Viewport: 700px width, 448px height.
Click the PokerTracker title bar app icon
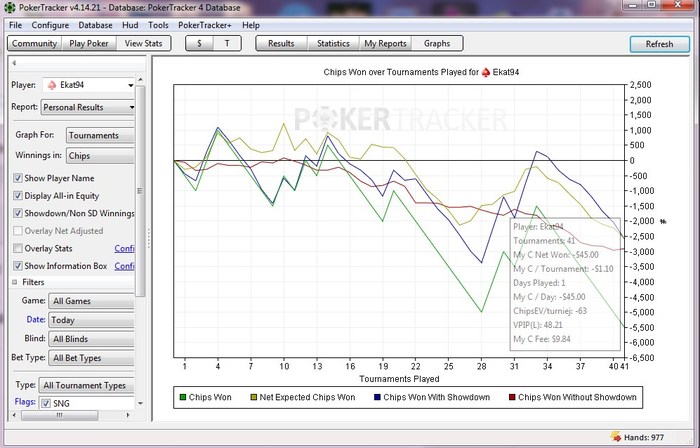click(9, 7)
